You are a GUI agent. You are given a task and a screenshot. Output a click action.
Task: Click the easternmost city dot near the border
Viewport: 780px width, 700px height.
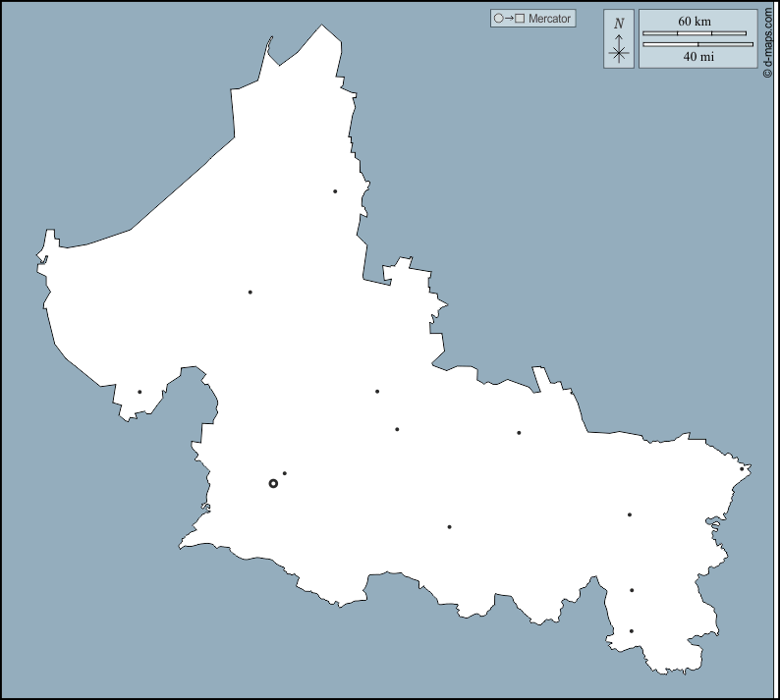(742, 468)
